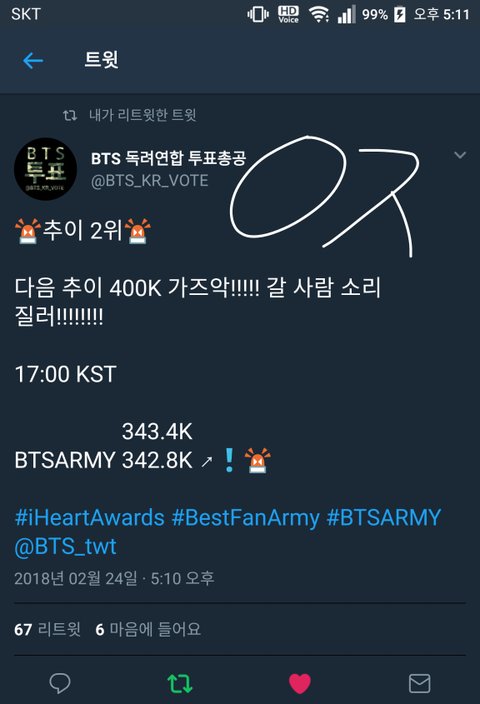Image resolution: width=480 pixels, height=704 pixels.
Task: Tap the battery charging status icon
Action: click(400, 14)
